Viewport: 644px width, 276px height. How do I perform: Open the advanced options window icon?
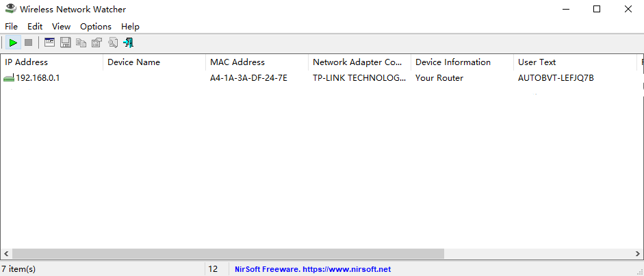[x=49, y=43]
